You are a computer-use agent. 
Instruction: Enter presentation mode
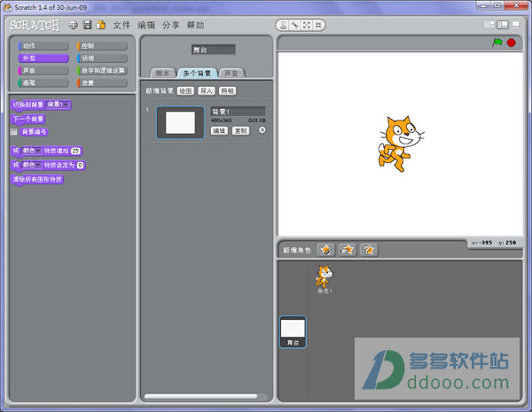(x=516, y=25)
